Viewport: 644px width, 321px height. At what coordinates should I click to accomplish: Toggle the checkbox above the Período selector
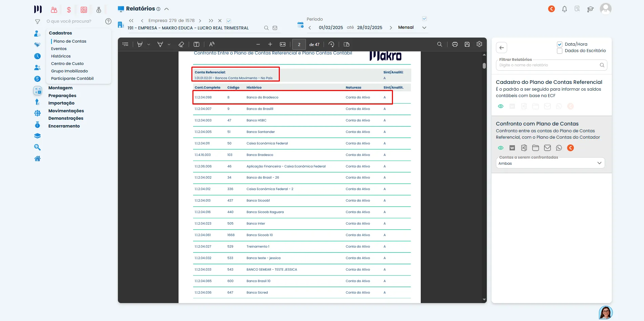coord(424,19)
